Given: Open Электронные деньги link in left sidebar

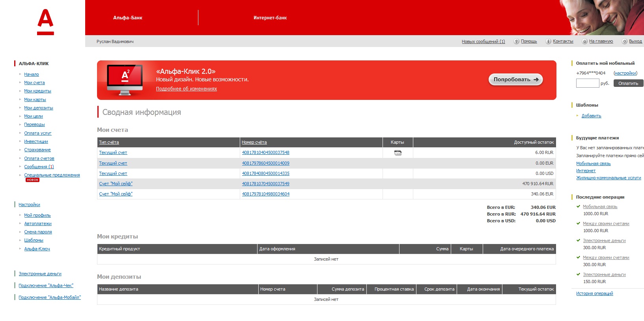Looking at the screenshot, I should tap(40, 274).
